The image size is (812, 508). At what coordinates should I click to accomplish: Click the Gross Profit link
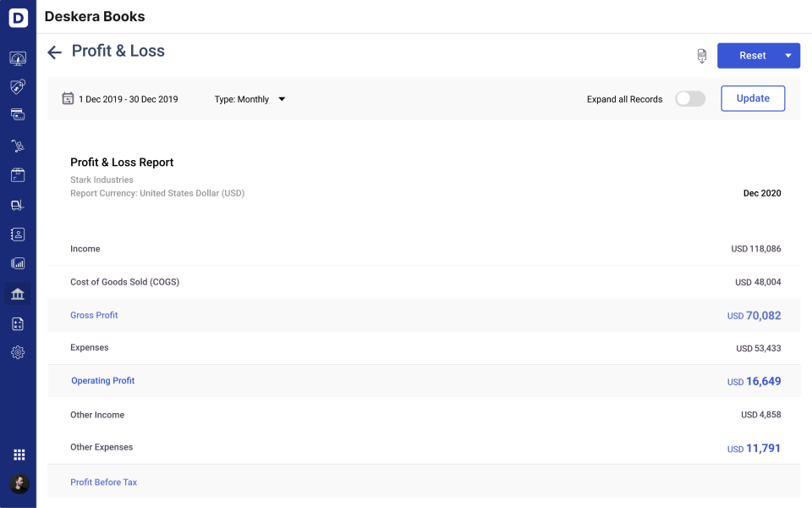[x=94, y=315]
